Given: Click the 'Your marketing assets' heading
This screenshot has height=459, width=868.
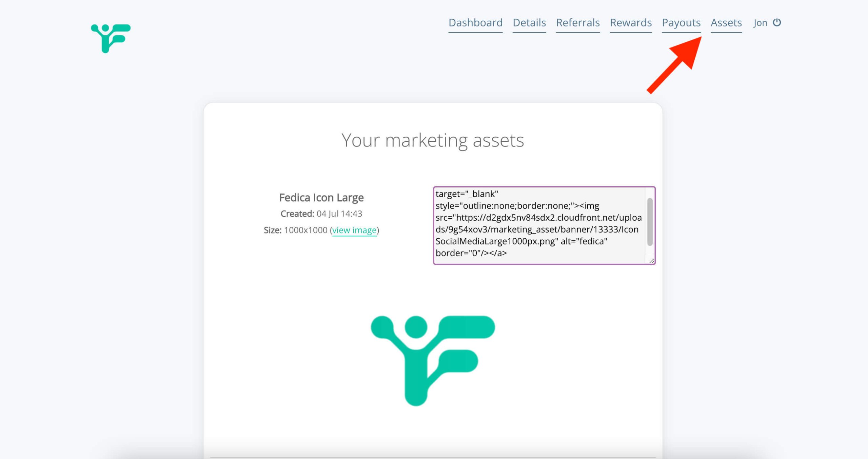Looking at the screenshot, I should coord(433,140).
